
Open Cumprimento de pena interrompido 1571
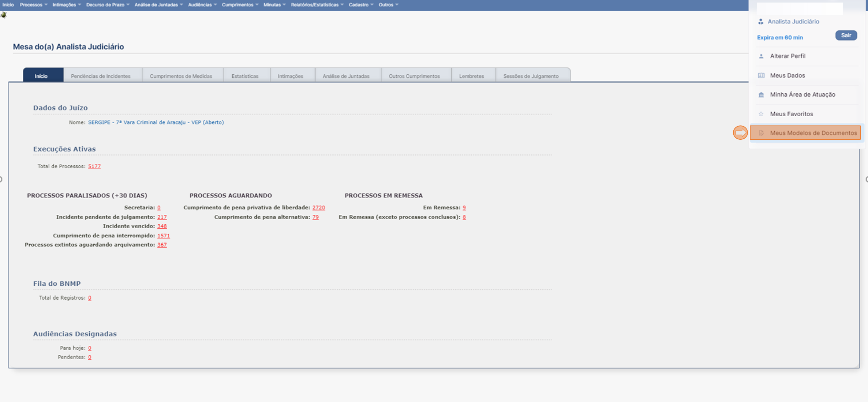tap(164, 236)
